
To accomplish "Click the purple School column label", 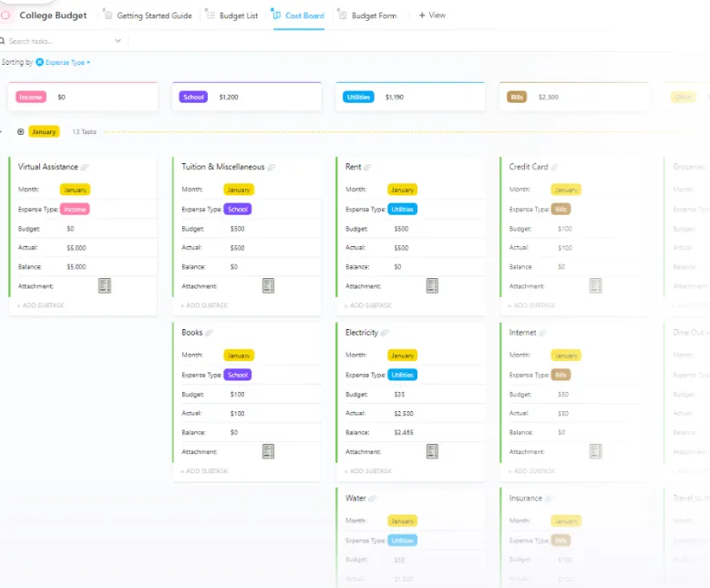I will 193,97.
